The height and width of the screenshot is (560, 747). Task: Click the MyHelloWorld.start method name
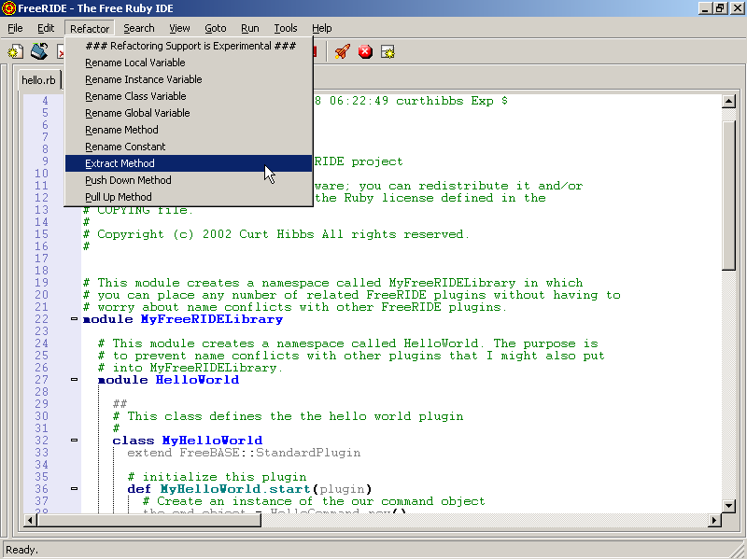tap(235, 489)
